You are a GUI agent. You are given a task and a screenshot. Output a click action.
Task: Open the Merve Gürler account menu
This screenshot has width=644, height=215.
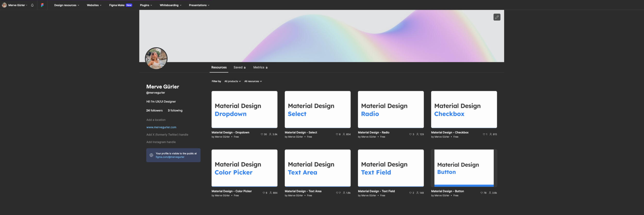pyautogui.click(x=17, y=5)
